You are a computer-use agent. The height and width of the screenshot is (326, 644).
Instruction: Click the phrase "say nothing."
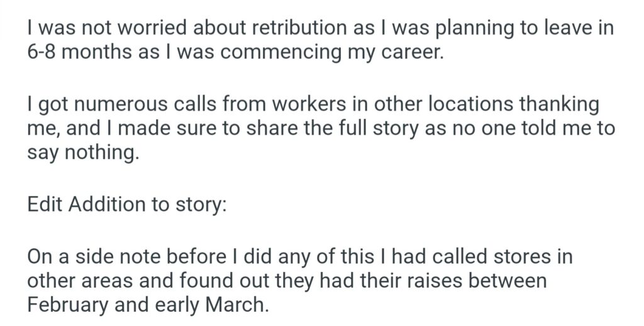[x=82, y=152]
